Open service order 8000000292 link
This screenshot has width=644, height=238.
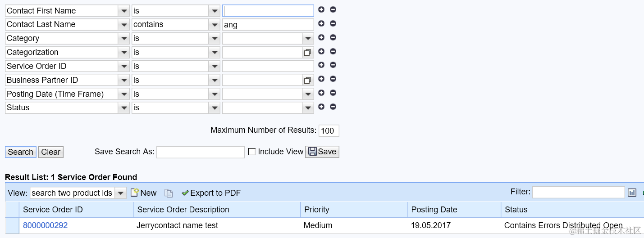(x=46, y=225)
